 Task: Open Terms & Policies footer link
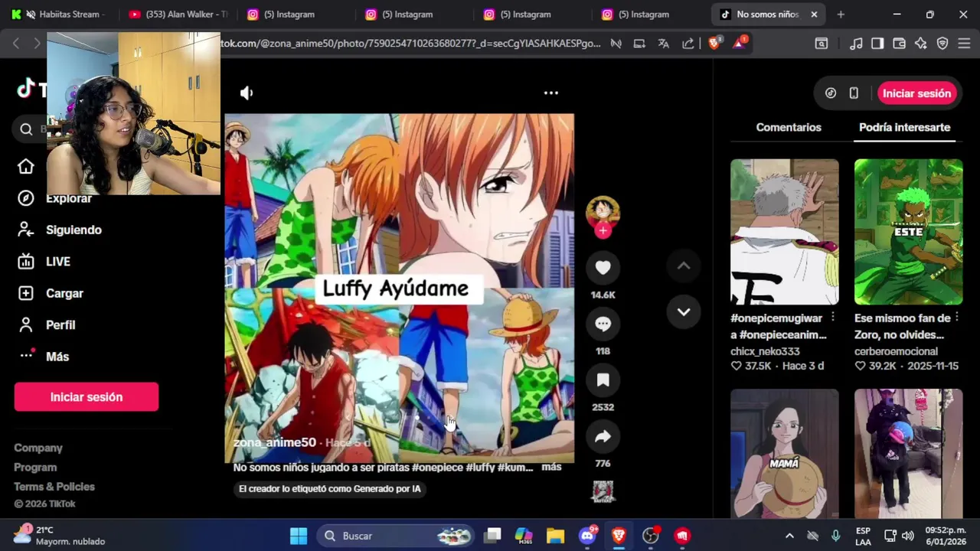click(54, 487)
